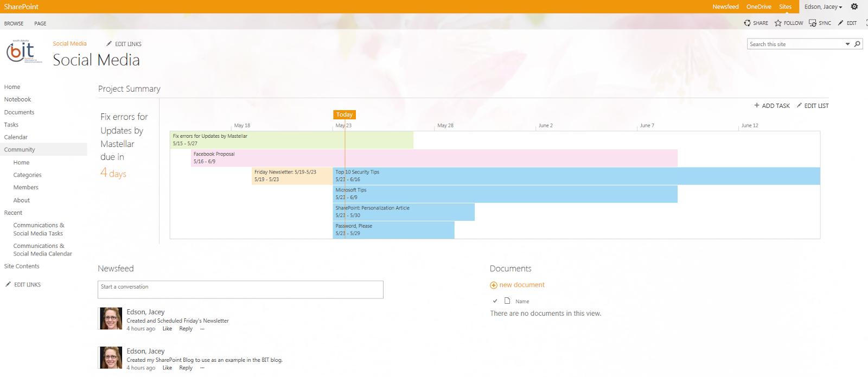
Task: Click Jacey's photo on SharePoint Blog post
Action: 111,357
